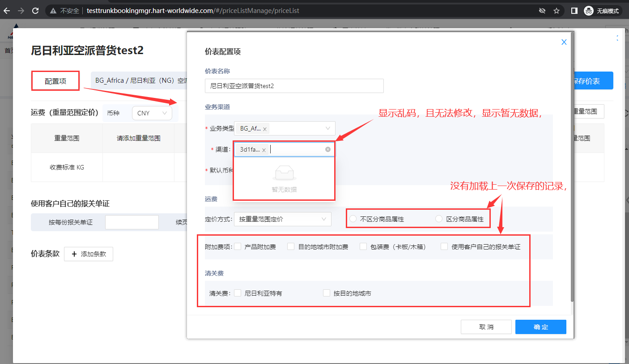
Task: Select the 区分商品属性 radio option
Action: [439, 219]
